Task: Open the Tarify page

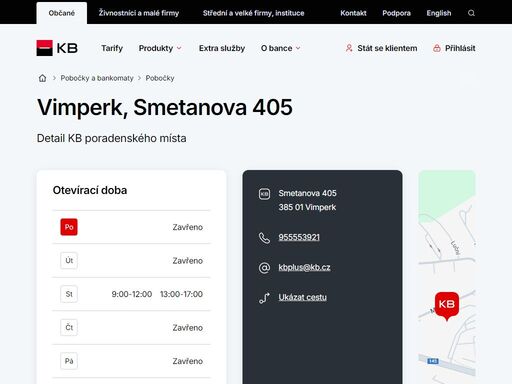Action: coord(112,48)
